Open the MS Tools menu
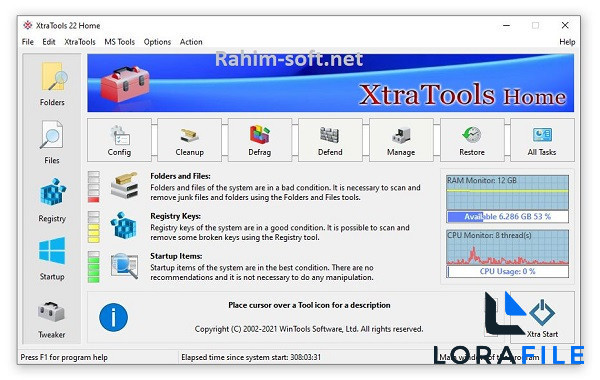Image resolution: width=600 pixels, height=380 pixels. [119, 42]
